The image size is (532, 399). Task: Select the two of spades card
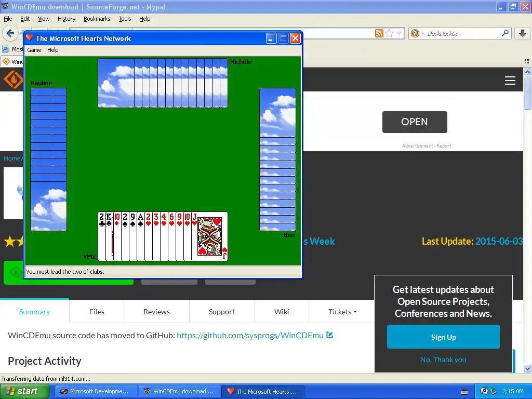[x=125, y=236]
